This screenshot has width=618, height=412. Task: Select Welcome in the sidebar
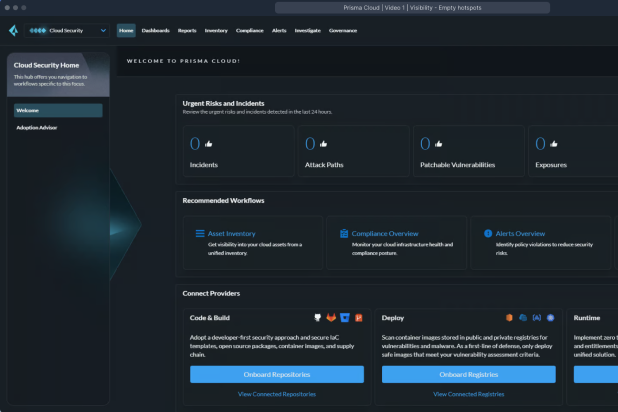[x=58, y=110]
